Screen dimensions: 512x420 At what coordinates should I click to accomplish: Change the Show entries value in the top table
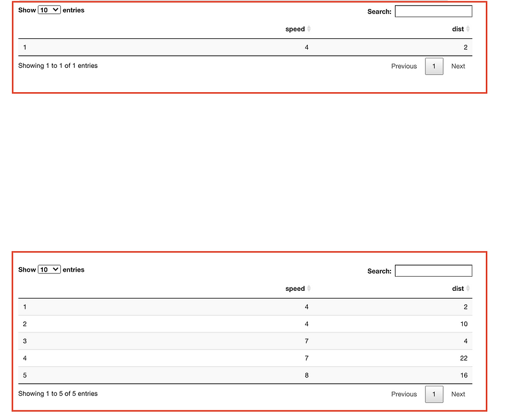(x=49, y=10)
